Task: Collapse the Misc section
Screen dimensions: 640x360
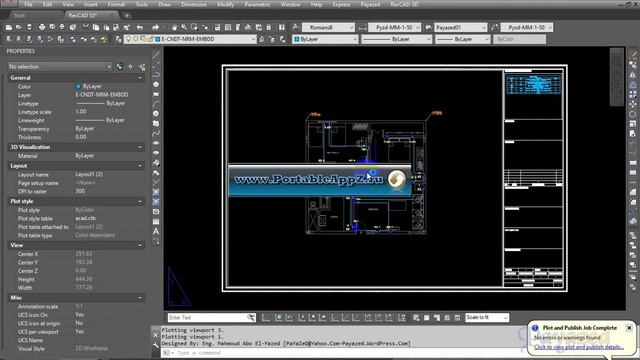Action: [140, 298]
